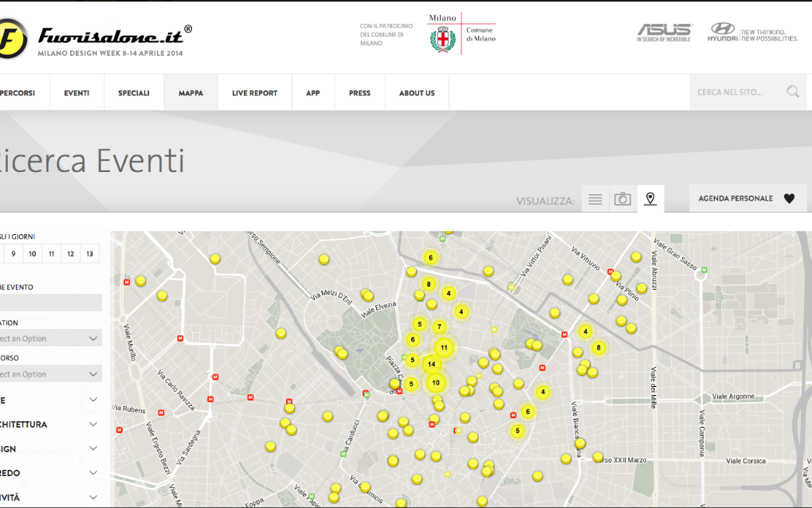Open the Live Report menu item
The width and height of the screenshot is (812, 508).
(254, 93)
